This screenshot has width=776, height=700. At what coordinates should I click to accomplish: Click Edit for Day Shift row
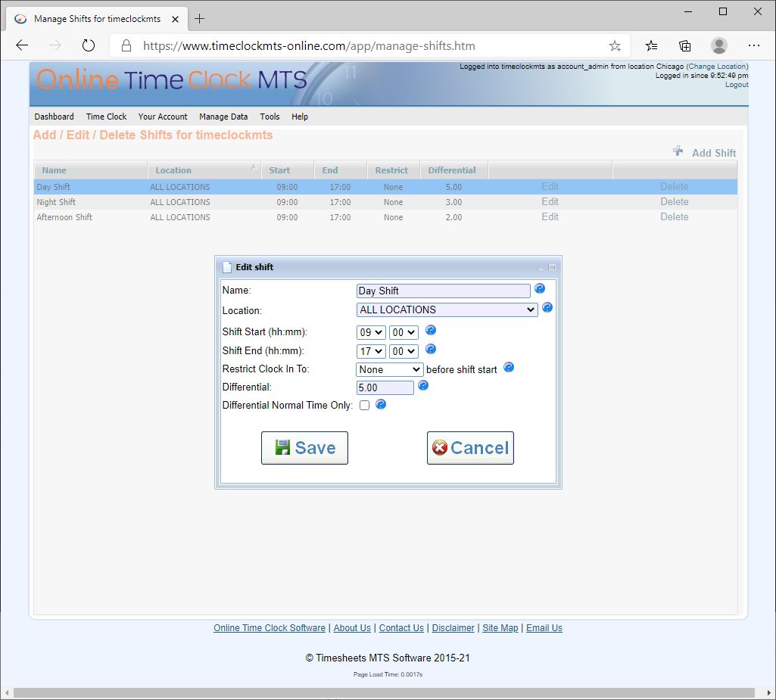coord(550,186)
